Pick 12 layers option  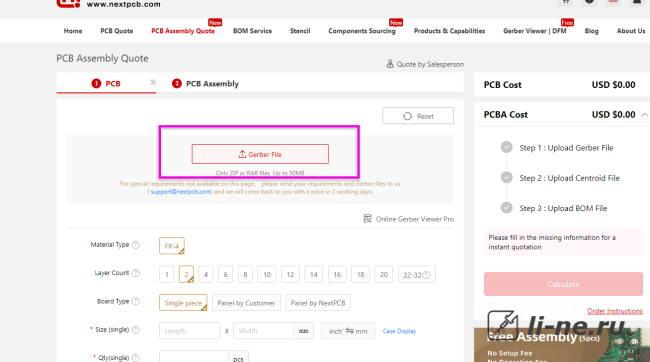(290, 275)
